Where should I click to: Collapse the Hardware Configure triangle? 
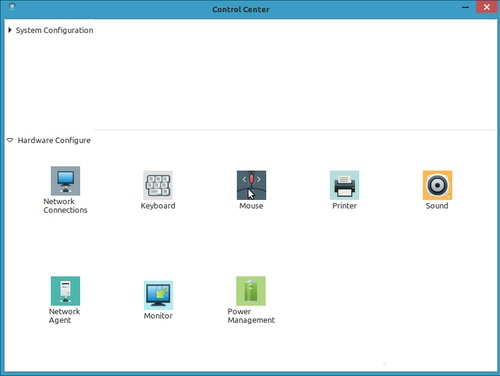[10, 140]
